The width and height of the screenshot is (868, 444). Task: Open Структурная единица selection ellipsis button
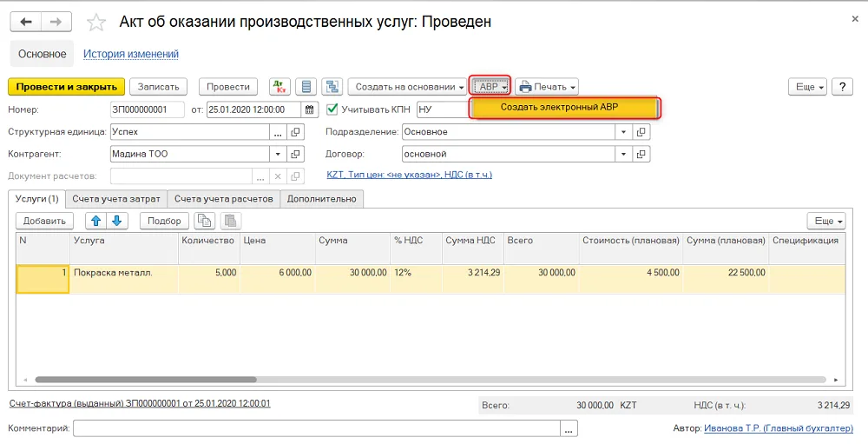278,132
